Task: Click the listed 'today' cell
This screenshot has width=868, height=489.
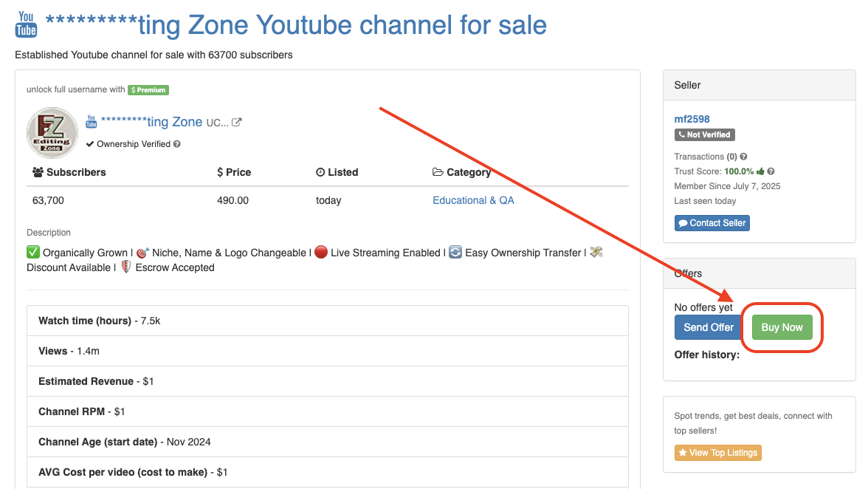Action: 328,200
